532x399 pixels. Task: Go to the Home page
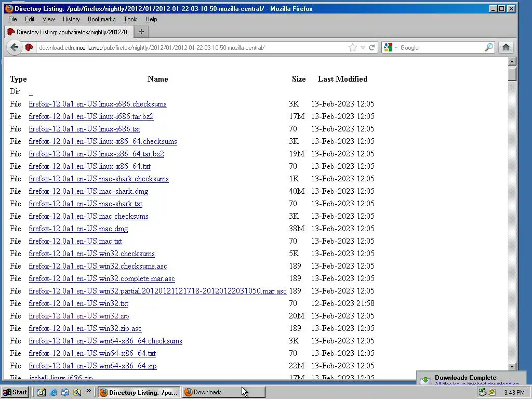(x=506, y=47)
